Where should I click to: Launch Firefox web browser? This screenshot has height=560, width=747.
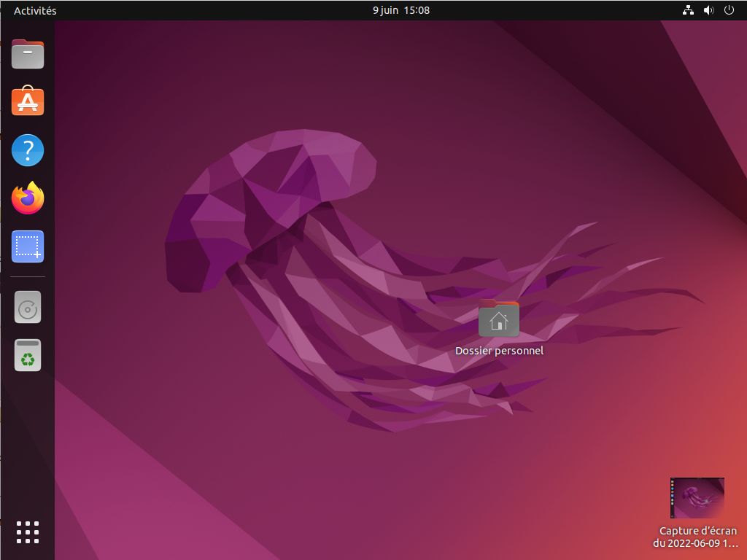[28, 198]
